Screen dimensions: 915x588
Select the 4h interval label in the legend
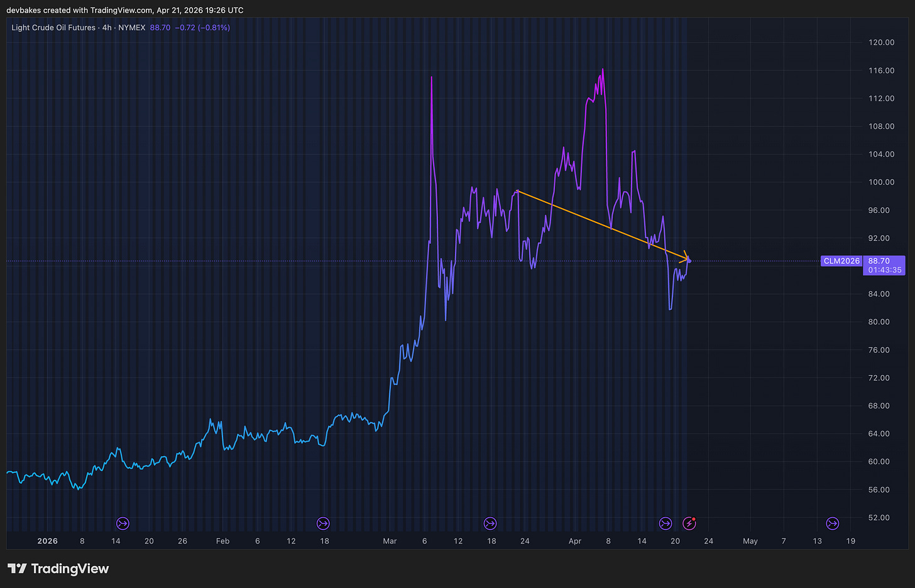tap(106, 28)
